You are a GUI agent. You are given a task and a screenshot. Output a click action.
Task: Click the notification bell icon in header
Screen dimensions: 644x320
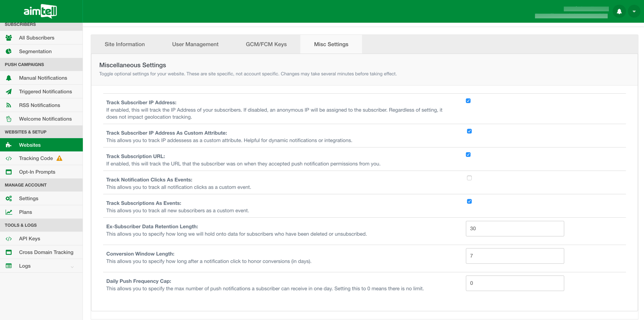[619, 12]
